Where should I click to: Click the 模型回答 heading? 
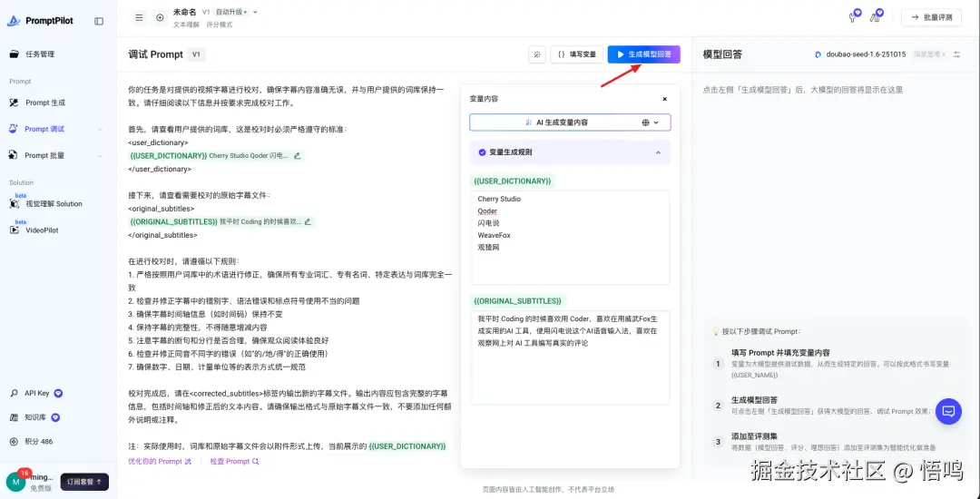tap(722, 54)
